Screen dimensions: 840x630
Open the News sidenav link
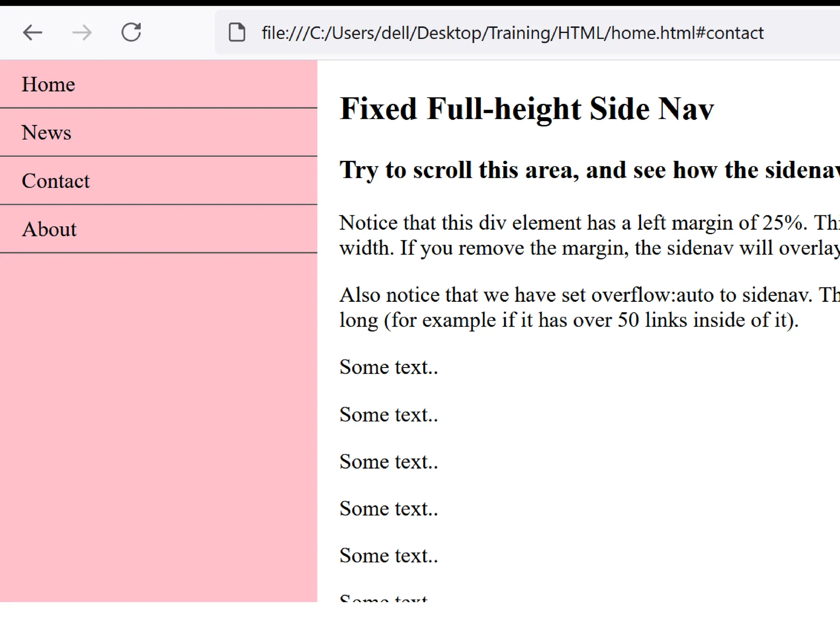coord(46,133)
